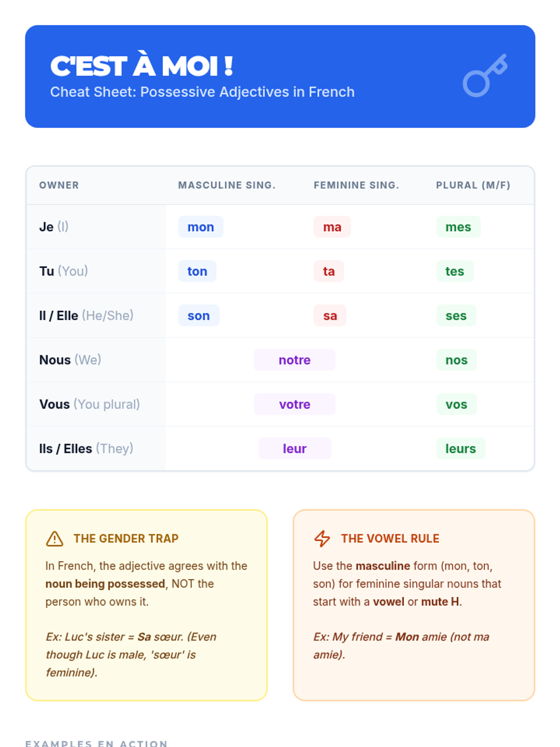Select the blue "ton" badge

coord(197,271)
